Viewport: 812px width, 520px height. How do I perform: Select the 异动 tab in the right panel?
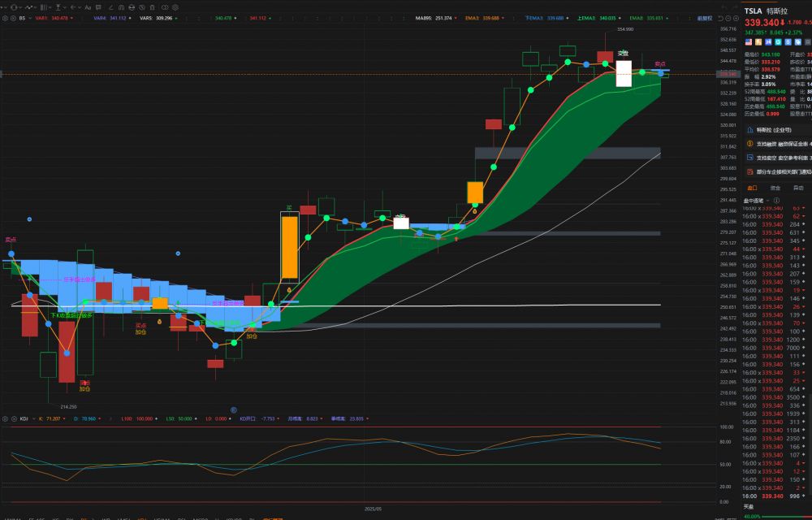click(x=797, y=187)
